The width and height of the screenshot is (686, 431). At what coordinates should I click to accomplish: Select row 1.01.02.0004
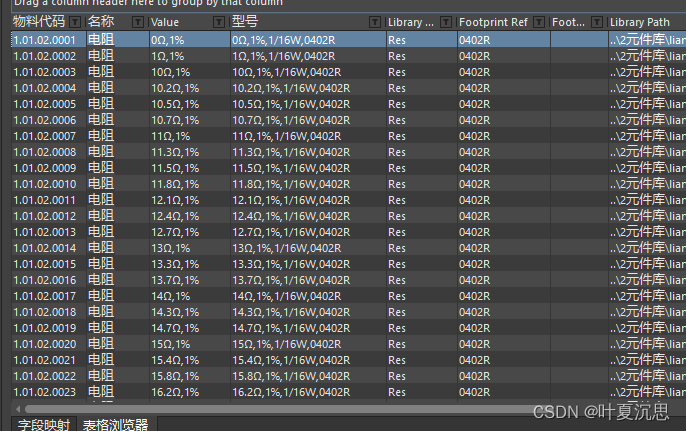(x=349, y=88)
